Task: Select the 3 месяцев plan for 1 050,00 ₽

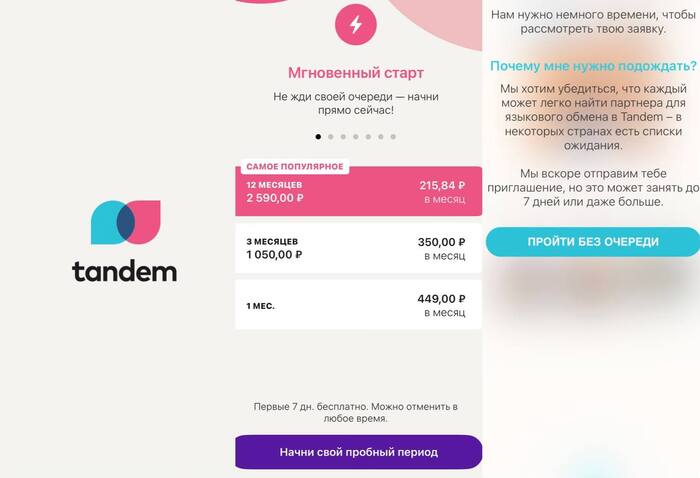Action: pos(358,248)
